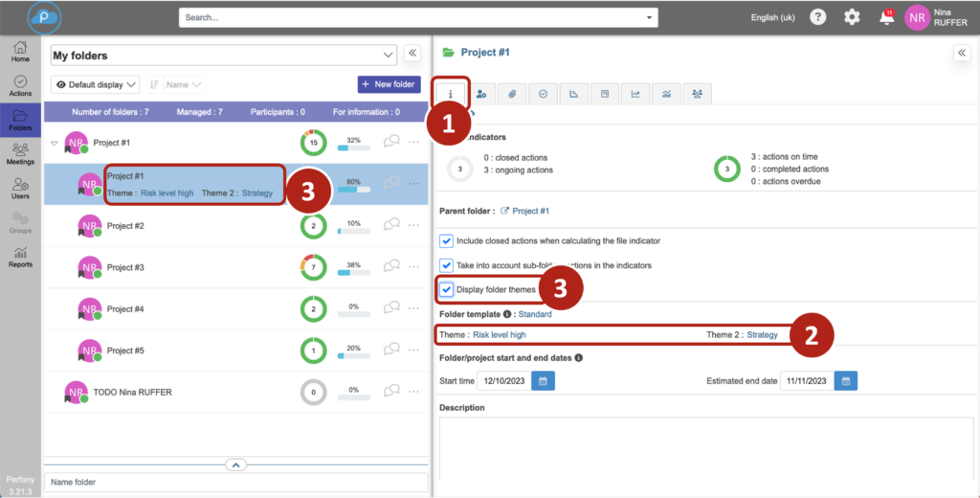Click the help question mark icon
980x498 pixels.
point(817,17)
